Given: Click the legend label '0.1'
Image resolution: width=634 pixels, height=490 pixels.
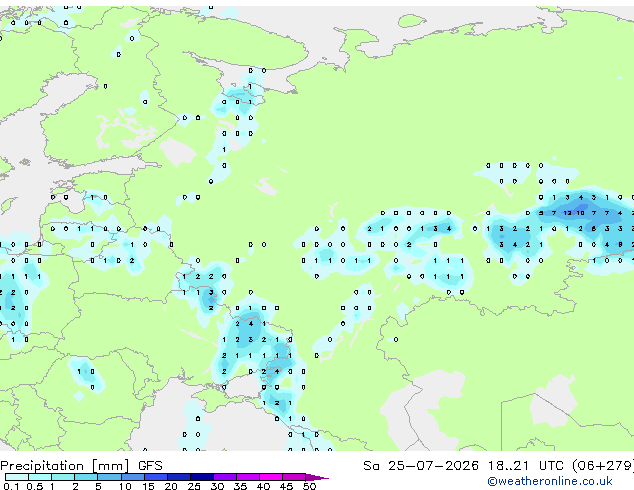Looking at the screenshot, I should point(11,486).
